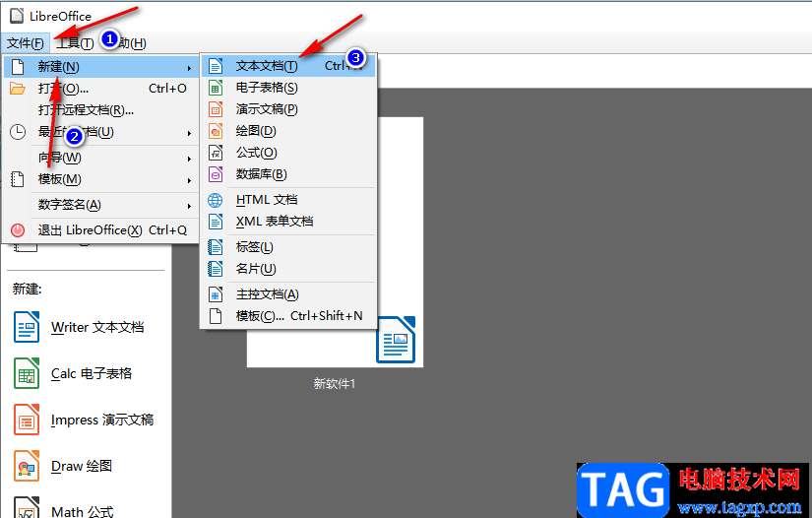This screenshot has width=812, height=518.
Task: Expand the 新建(N) submenu arrow
Action: coord(189,68)
